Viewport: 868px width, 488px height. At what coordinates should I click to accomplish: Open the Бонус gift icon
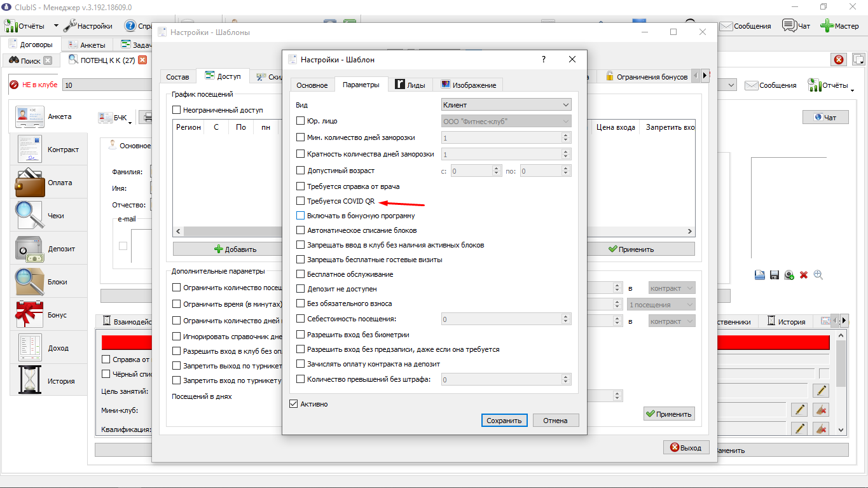[x=29, y=315]
